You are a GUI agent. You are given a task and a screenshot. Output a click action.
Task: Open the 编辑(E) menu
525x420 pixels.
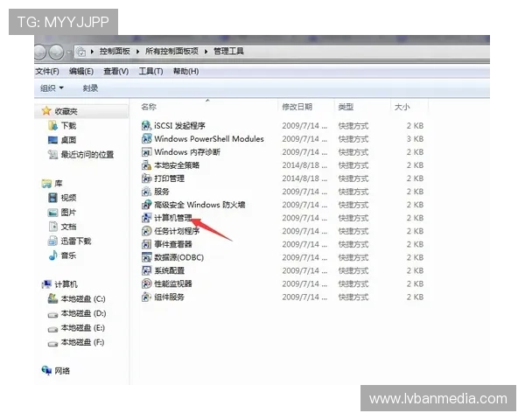(x=81, y=72)
